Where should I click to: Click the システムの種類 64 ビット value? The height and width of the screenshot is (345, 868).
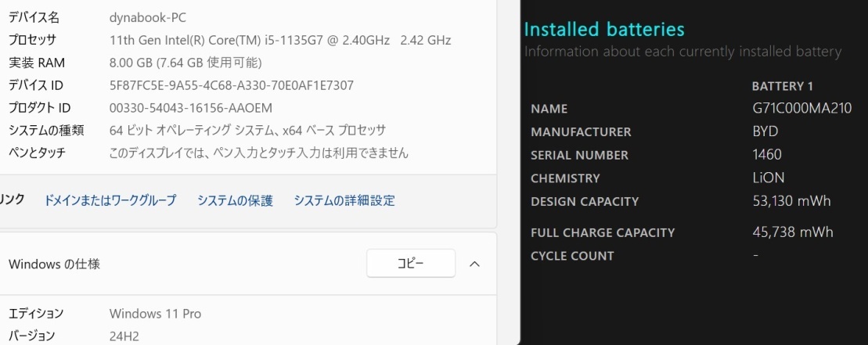pyautogui.click(x=247, y=131)
